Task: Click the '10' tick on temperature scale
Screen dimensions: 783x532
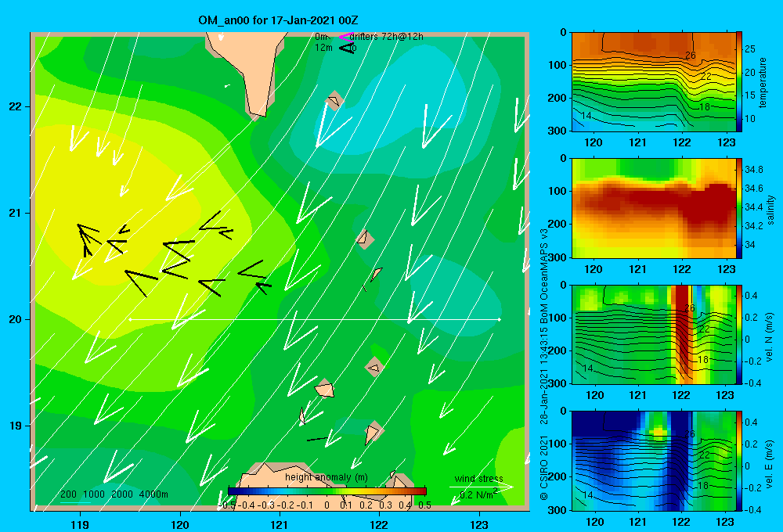Action: click(750, 119)
